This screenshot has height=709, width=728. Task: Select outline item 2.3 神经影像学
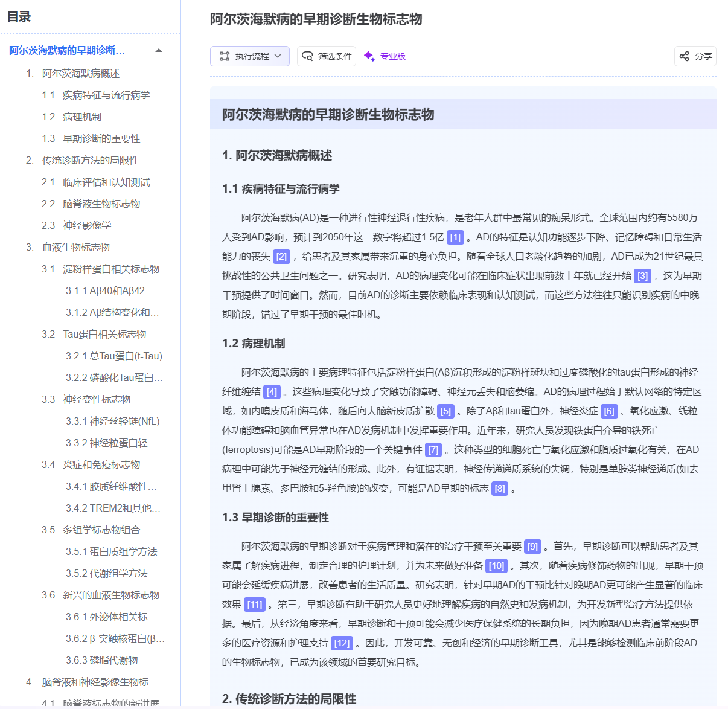[77, 225]
